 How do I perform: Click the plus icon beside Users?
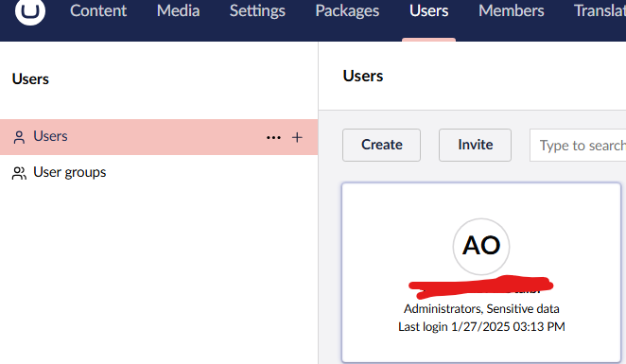point(297,138)
